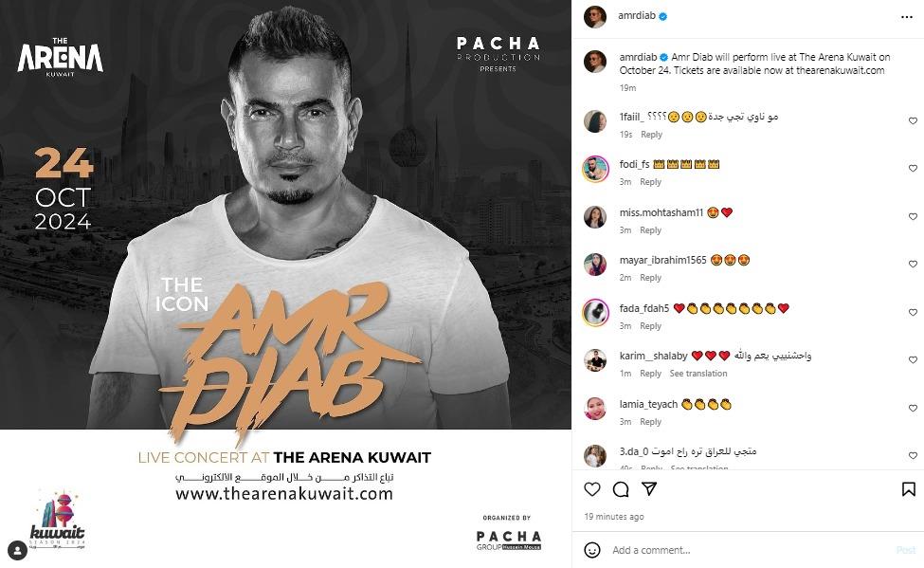Like the comment from lamia_teyach
The image size is (924, 568).
[x=913, y=408]
